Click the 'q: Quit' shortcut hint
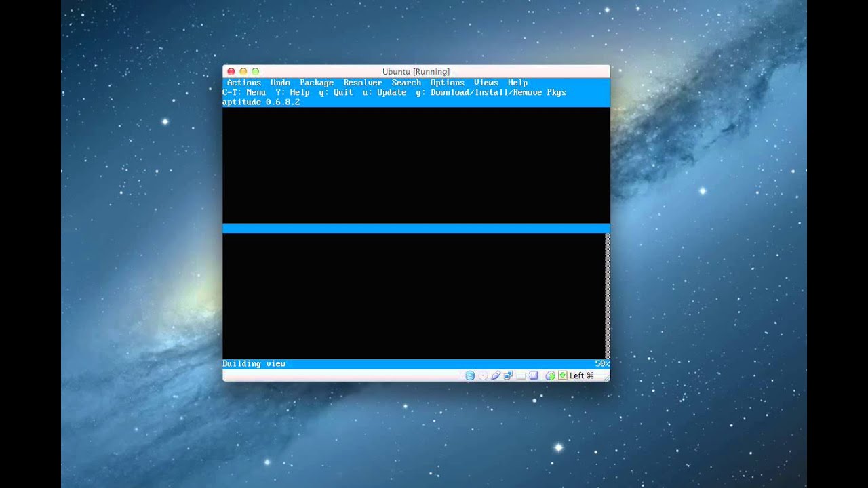This screenshot has width=868, height=488. [336, 92]
